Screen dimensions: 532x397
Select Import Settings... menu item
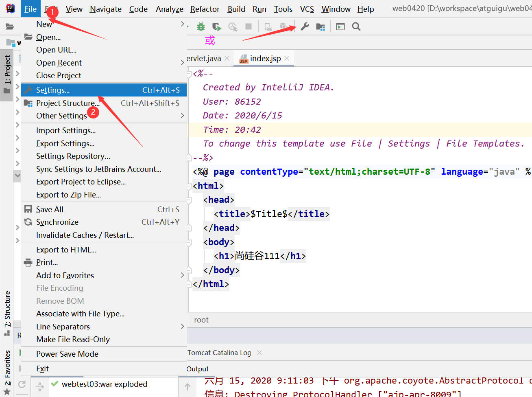[x=104, y=130]
